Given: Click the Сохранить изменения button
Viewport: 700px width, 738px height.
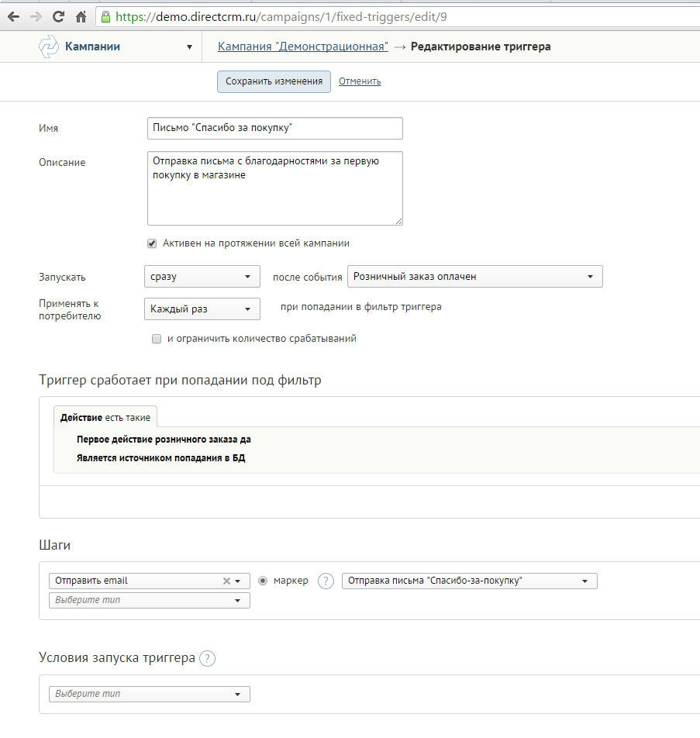Looking at the screenshot, I should (274, 81).
